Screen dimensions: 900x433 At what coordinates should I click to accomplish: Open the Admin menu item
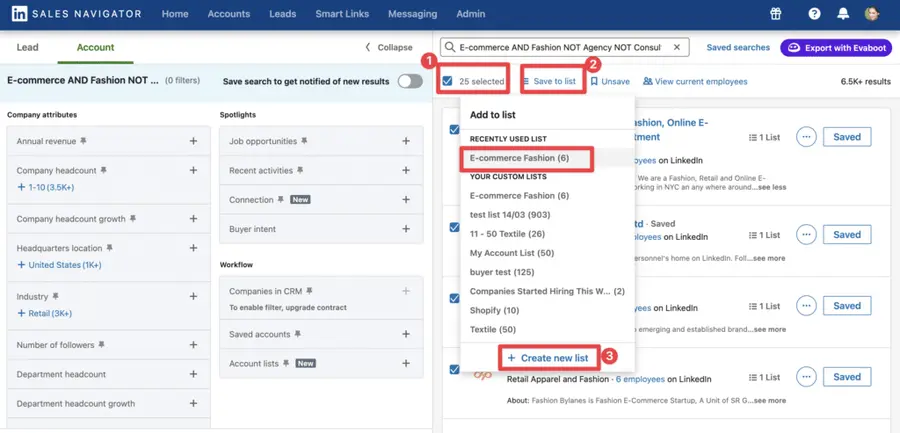coord(471,14)
